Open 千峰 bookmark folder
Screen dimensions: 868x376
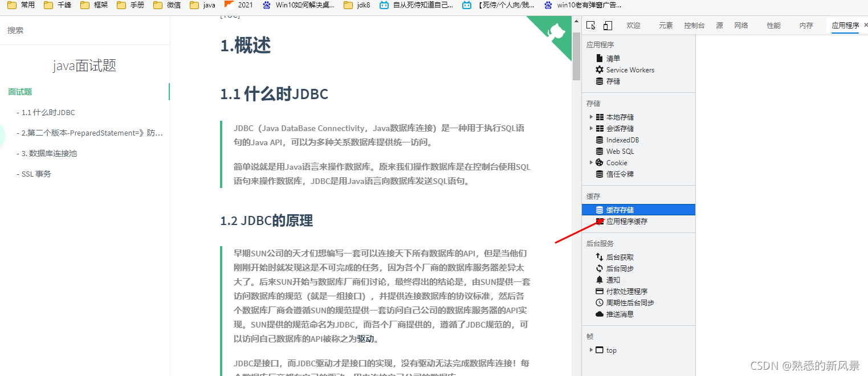click(58, 5)
